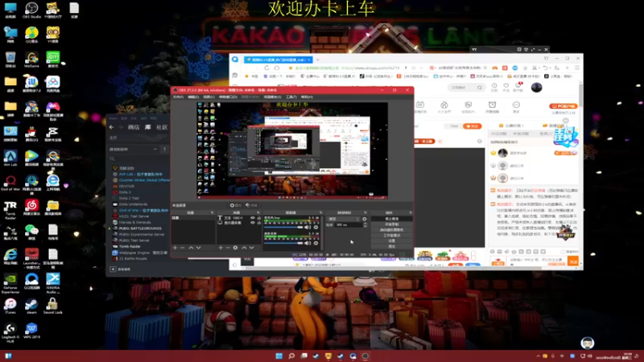Open Aim Lab desktop shortcut
This screenshot has height=362, width=644.
(x=10, y=158)
